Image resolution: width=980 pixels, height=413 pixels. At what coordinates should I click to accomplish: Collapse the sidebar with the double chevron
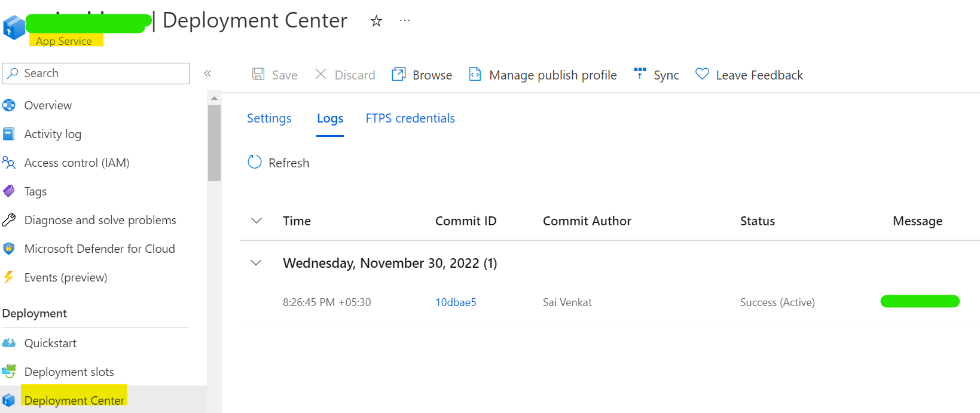click(x=208, y=74)
